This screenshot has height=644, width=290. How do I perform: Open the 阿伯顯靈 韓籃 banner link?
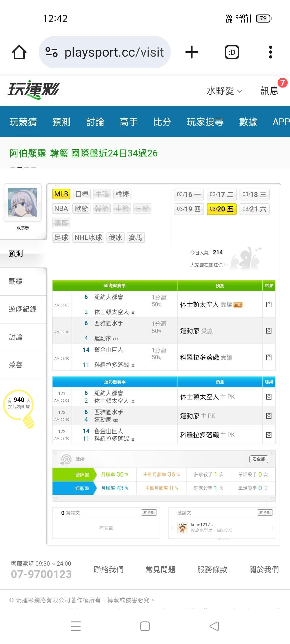pyautogui.click(x=84, y=153)
